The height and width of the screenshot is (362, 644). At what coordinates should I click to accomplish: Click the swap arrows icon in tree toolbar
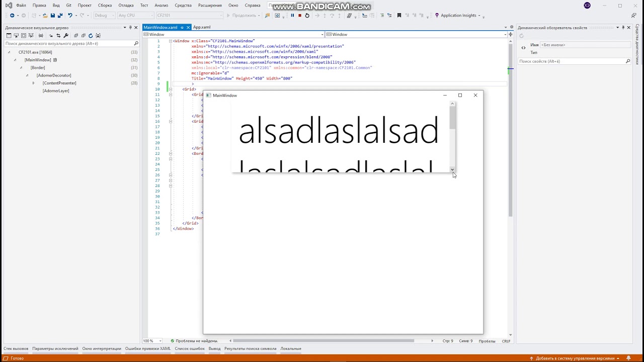pos(58,36)
